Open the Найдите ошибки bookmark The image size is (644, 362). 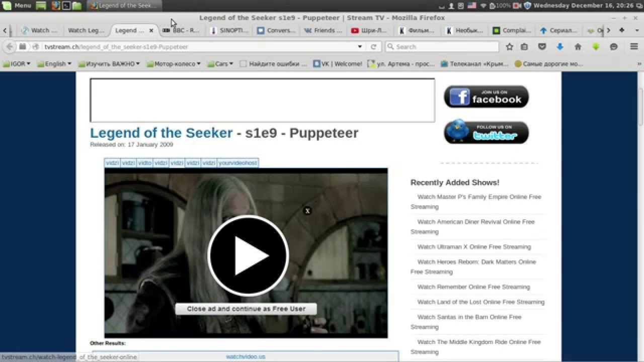(x=273, y=64)
